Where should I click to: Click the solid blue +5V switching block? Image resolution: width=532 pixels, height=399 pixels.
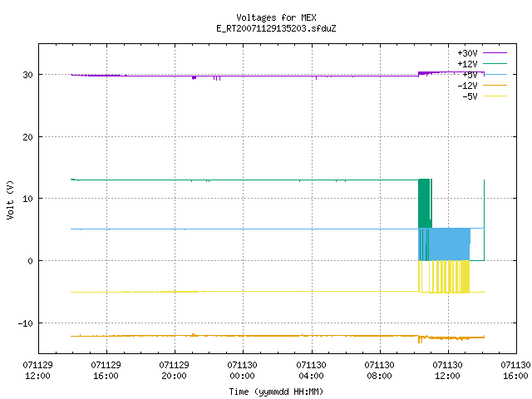(450, 244)
